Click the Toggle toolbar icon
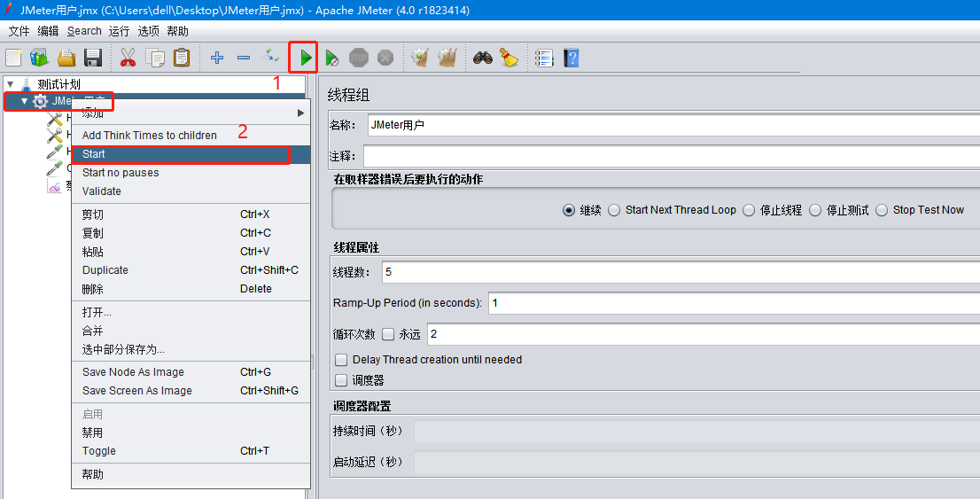980x499 pixels. click(270, 58)
